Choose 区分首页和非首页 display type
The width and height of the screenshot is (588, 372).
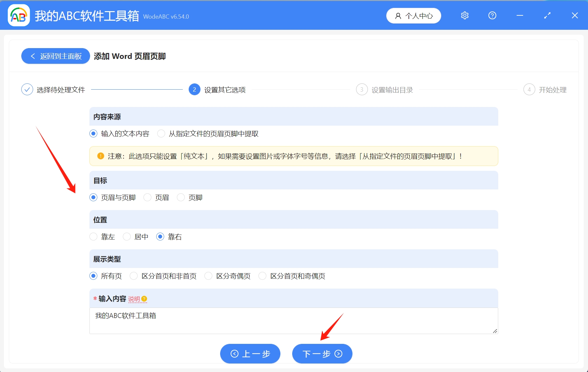[134, 276]
